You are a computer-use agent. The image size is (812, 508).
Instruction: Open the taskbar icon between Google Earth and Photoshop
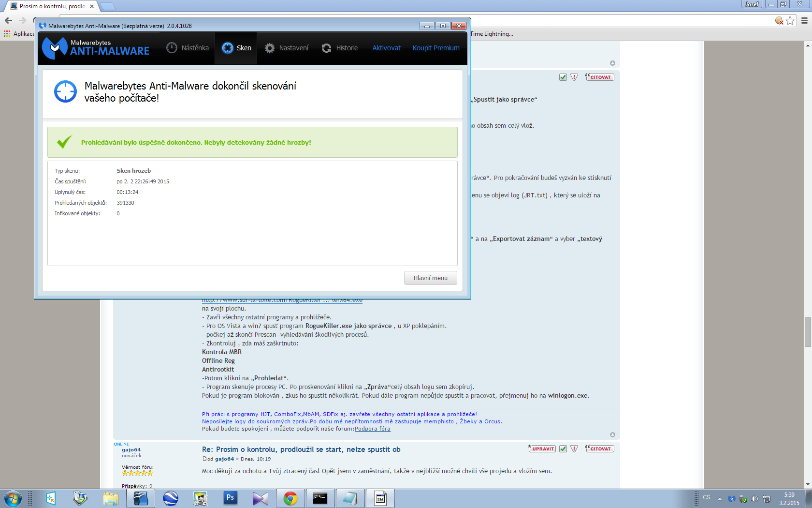coord(201,498)
